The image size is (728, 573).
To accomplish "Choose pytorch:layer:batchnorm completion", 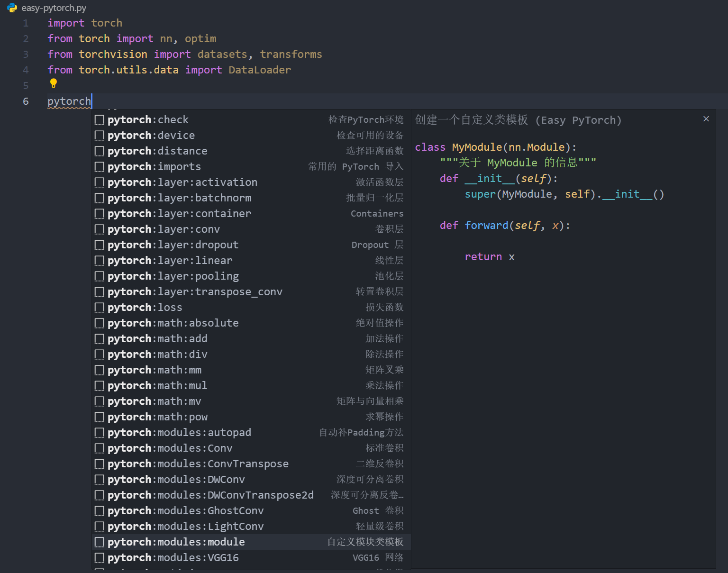I will [251, 198].
